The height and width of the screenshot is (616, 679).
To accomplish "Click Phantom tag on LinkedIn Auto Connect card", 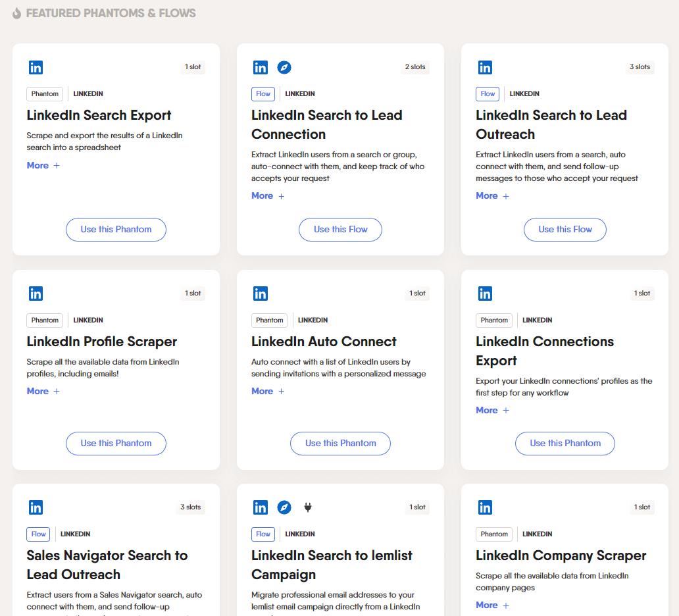I will point(269,320).
